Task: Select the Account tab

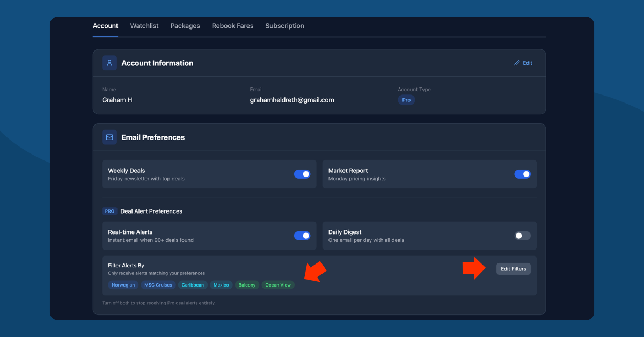Action: 105,26
